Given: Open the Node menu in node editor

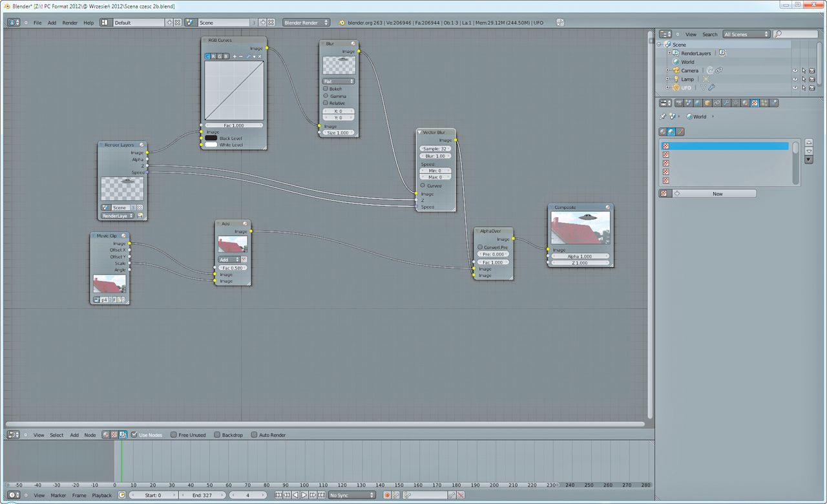Looking at the screenshot, I should (90, 435).
